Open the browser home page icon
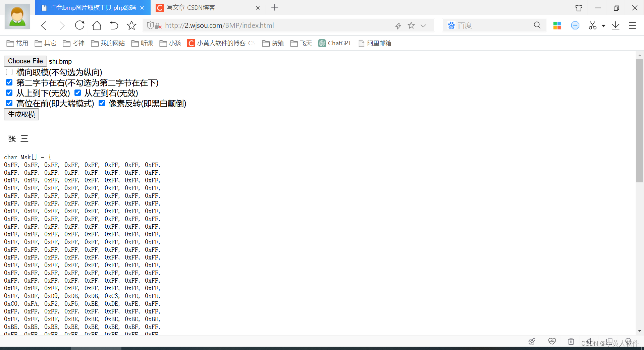This screenshot has height=350, width=644. click(97, 25)
